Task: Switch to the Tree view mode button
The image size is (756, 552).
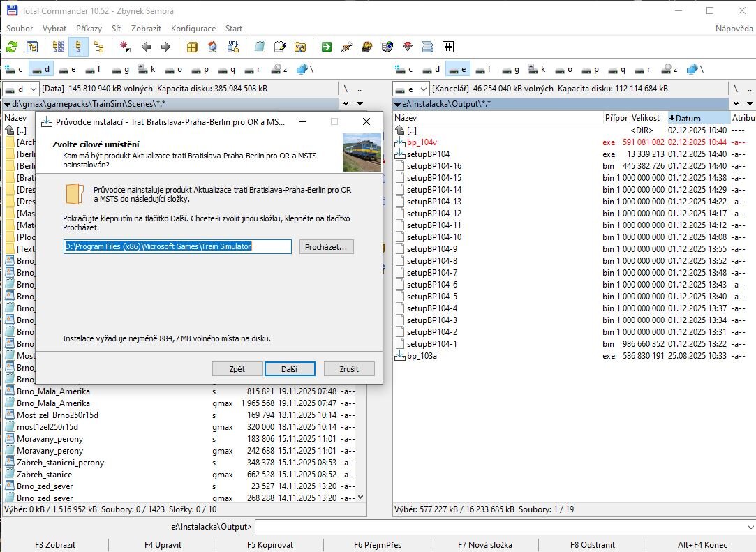Action: click(x=98, y=47)
